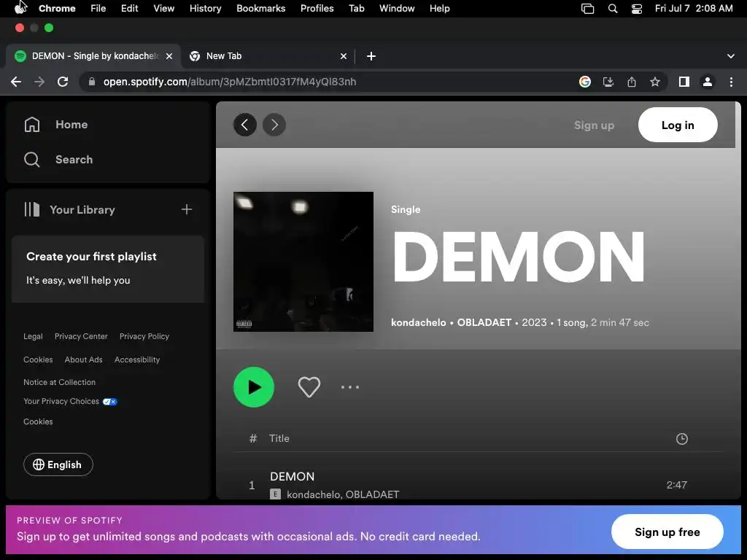Open the Apple menu
The height and width of the screenshot is (560, 747).
[20, 9]
